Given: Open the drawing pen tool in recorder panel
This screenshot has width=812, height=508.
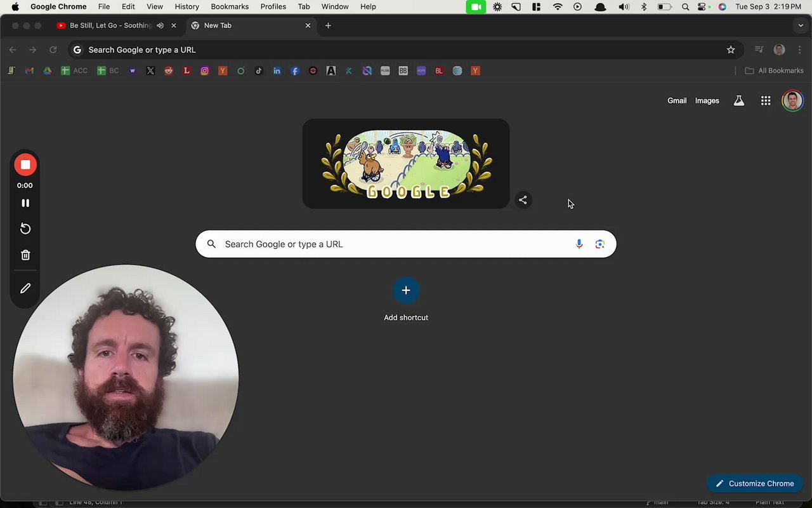Looking at the screenshot, I should pyautogui.click(x=25, y=288).
